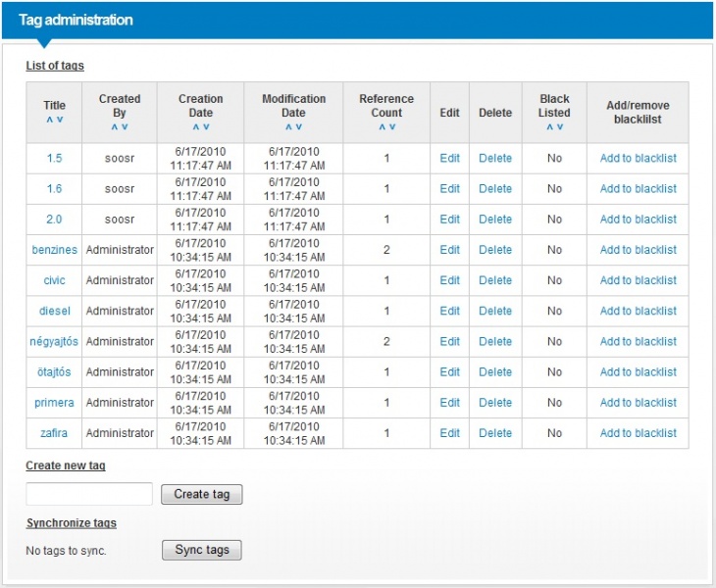The image size is (716, 588).
Task: Click the 'Create new tag' heading
Action: tap(66, 465)
